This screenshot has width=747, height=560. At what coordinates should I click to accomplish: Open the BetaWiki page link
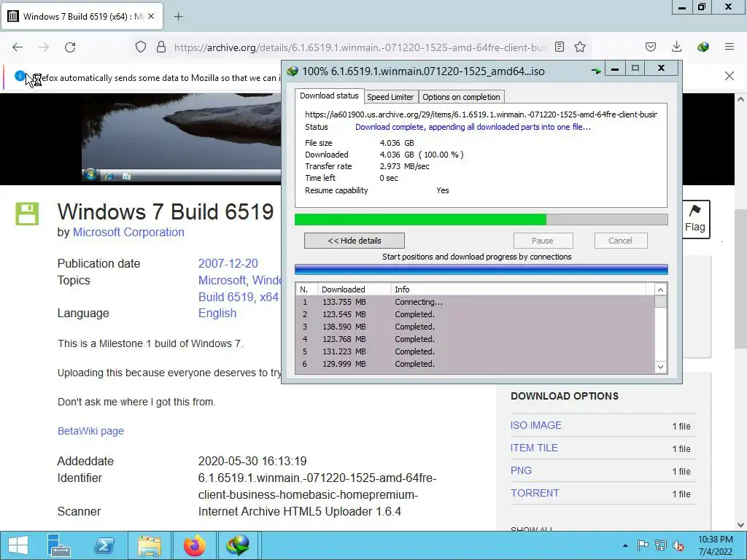(90, 431)
